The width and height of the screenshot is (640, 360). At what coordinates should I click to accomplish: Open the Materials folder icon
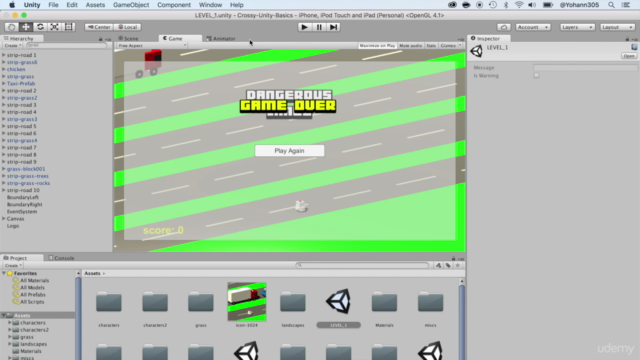384,302
